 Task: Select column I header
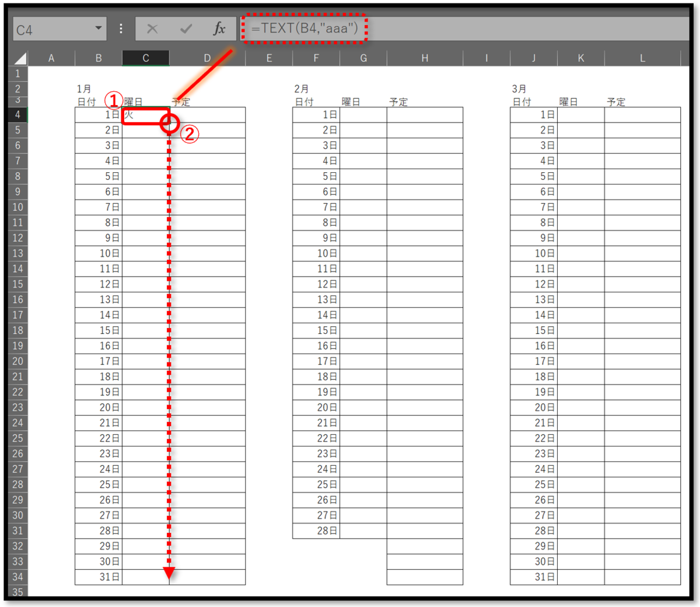pyautogui.click(x=487, y=58)
